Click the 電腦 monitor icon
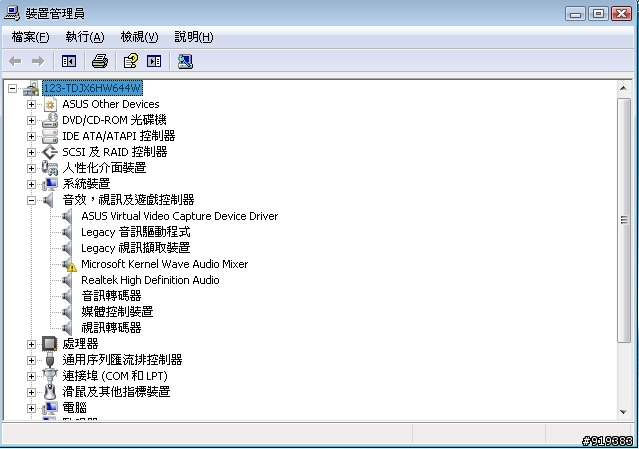The width and height of the screenshot is (639, 449). tap(50, 408)
